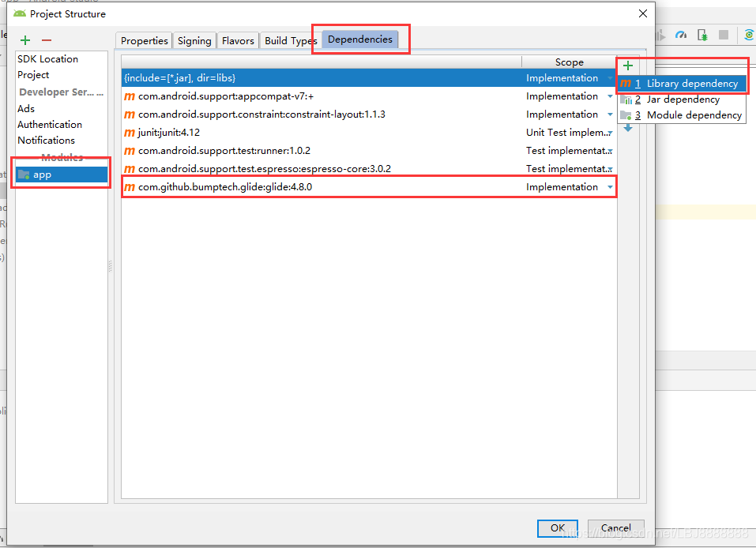Image resolution: width=756 pixels, height=548 pixels.
Task: Select espresso-core:3.0.2 dependency row
Action: 369,169
